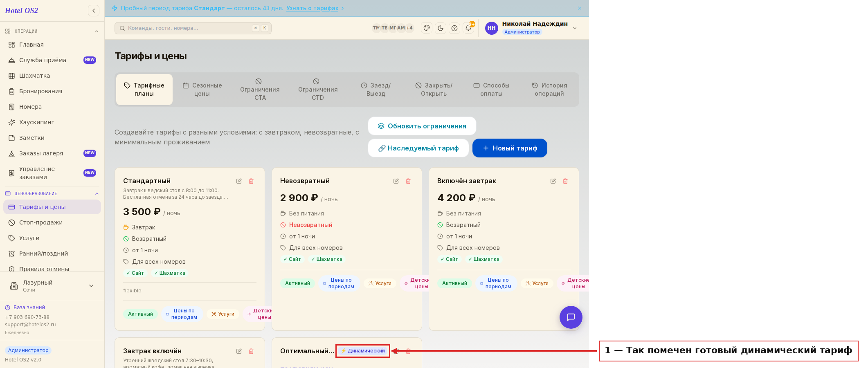This screenshot has height=368, width=868.
Task: Click Обновить ограничения button
Action: coord(422,126)
